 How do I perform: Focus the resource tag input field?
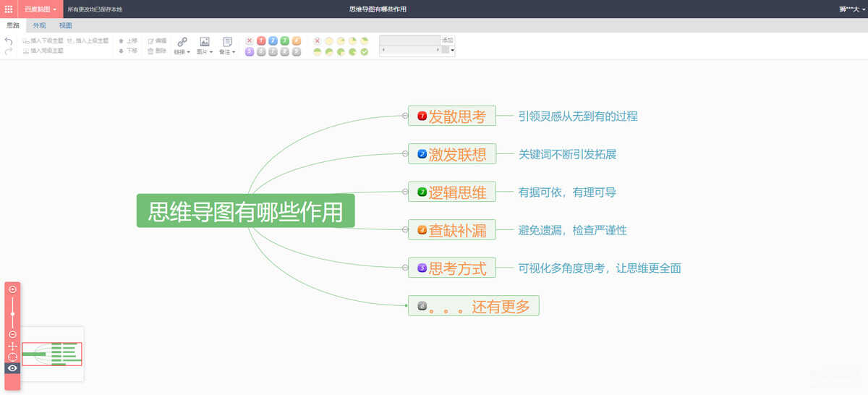click(409, 40)
